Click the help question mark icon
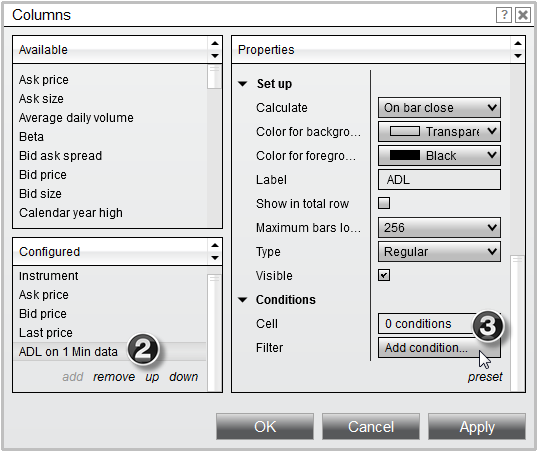Image resolution: width=538 pixels, height=452 pixels. 504,15
